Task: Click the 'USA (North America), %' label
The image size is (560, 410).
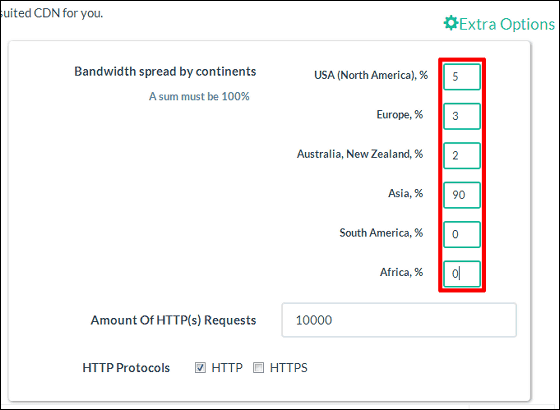Action: 371,75
